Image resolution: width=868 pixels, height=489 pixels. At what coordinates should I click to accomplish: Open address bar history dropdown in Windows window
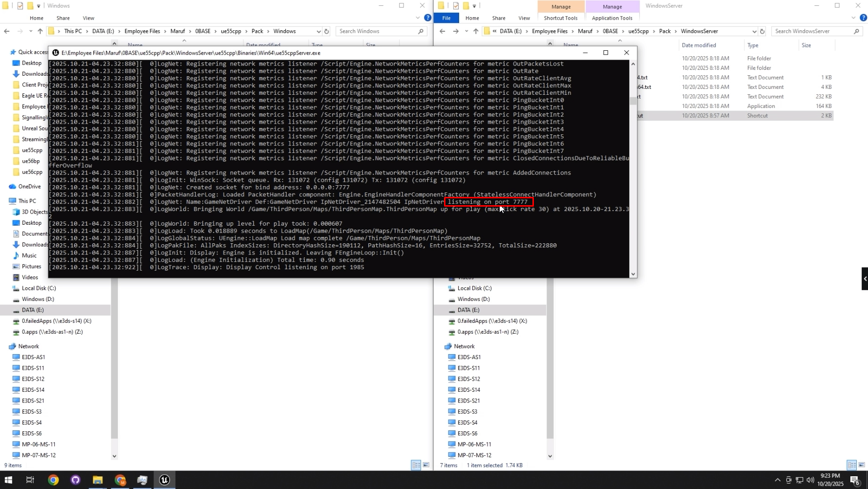point(318,31)
